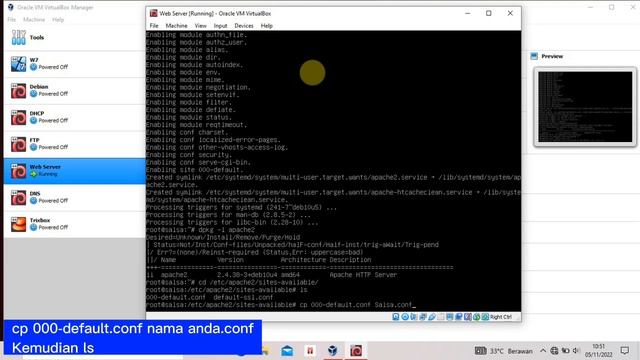Open network settings tray icon
This screenshot has width=640, height=360.
pyautogui.click(x=554, y=351)
